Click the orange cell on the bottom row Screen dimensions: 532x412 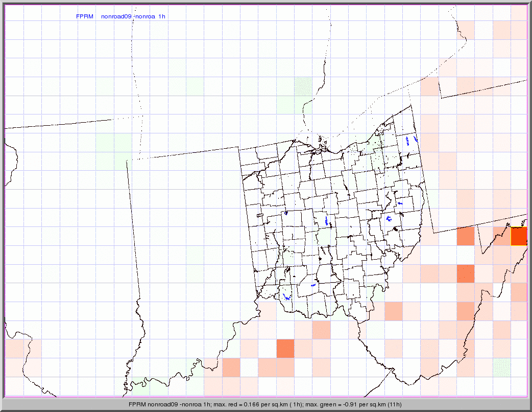click(231, 367)
